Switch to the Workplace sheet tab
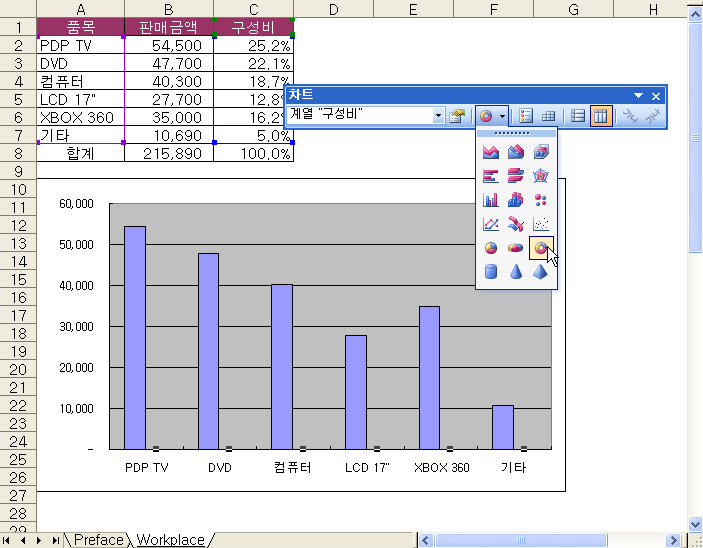 (170, 539)
